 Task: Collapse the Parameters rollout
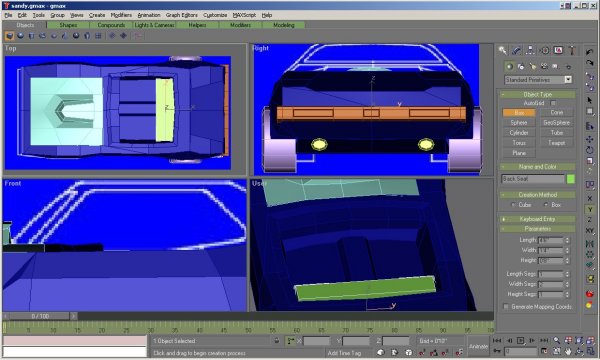click(x=537, y=229)
